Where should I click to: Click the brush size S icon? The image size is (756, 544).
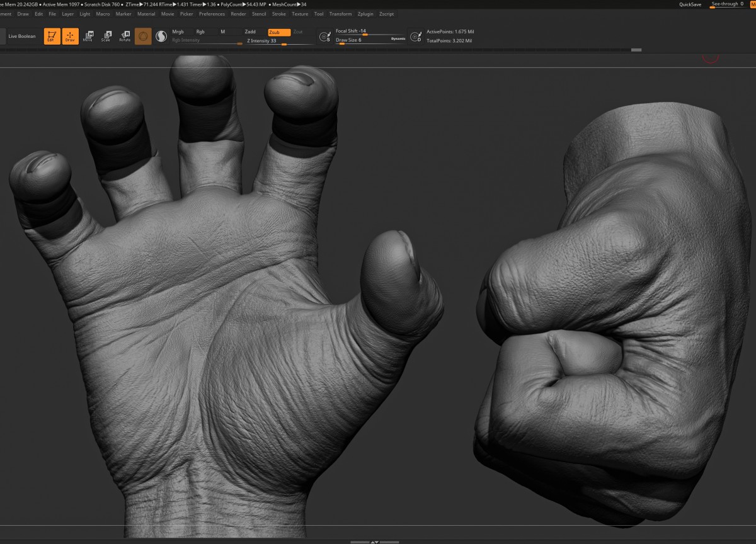click(325, 37)
